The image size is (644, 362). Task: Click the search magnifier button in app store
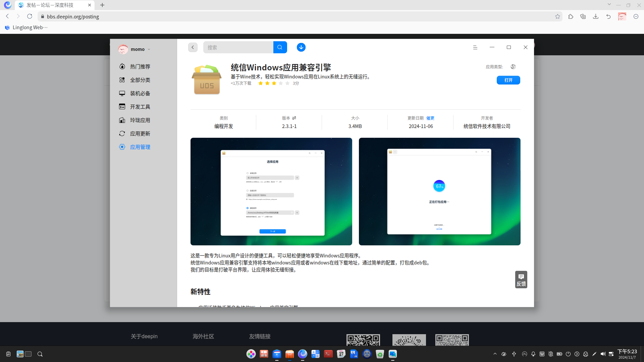(280, 47)
